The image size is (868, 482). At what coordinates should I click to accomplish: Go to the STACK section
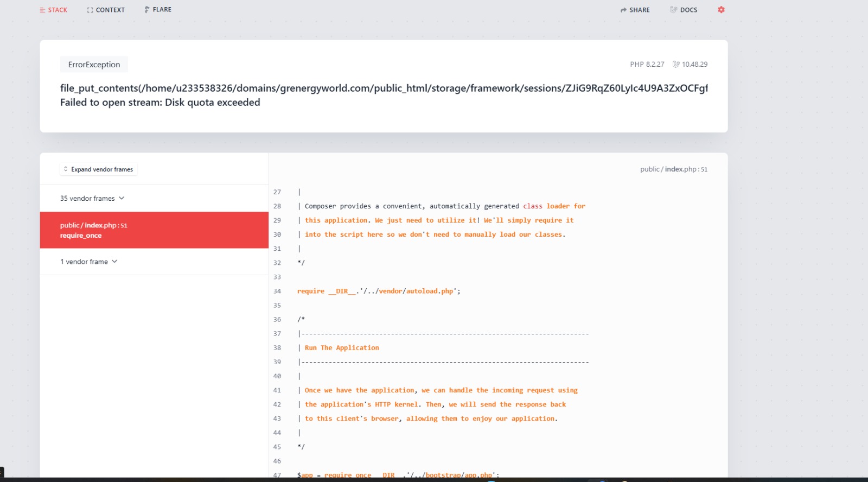54,10
